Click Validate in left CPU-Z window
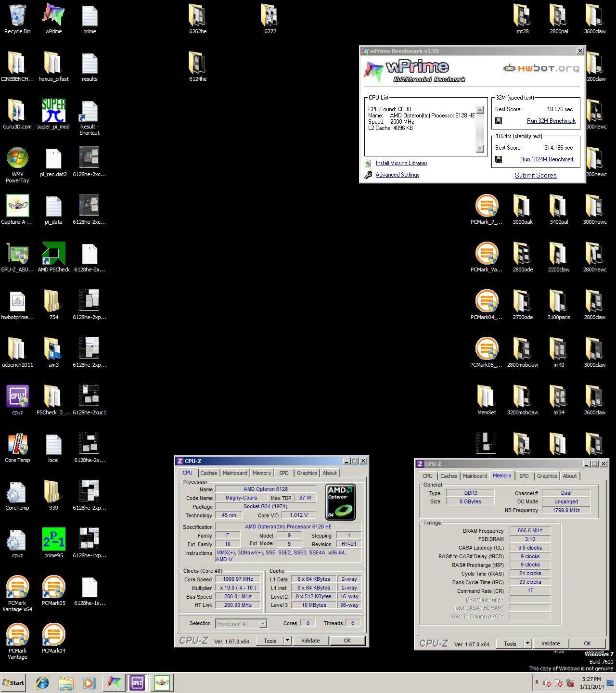616x693 pixels. tap(310, 641)
